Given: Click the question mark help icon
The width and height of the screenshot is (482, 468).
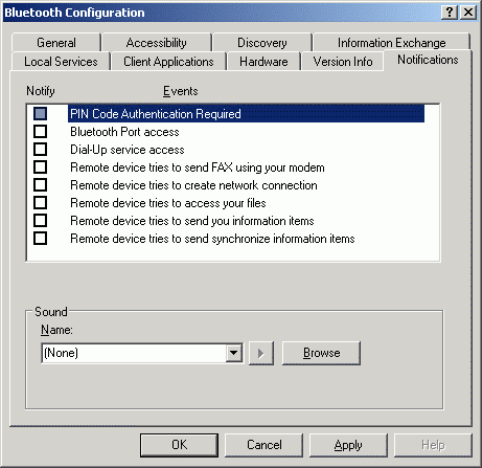Looking at the screenshot, I should tap(449, 13).
